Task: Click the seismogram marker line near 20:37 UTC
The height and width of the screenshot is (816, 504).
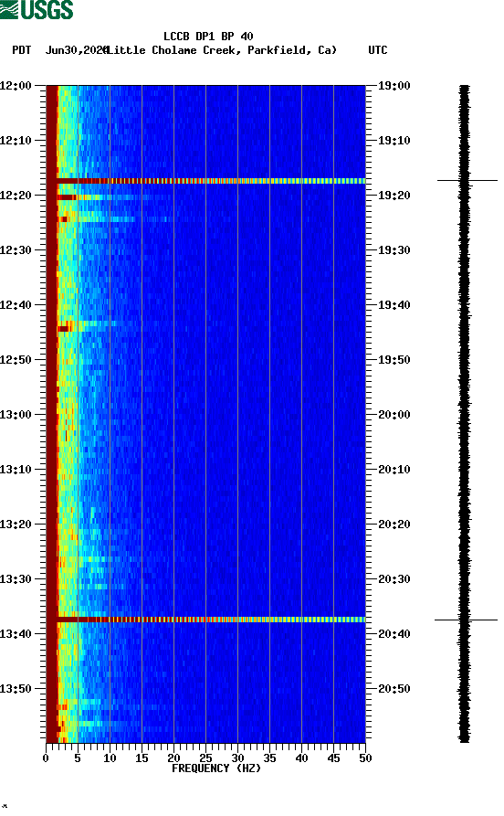Action: (x=466, y=620)
